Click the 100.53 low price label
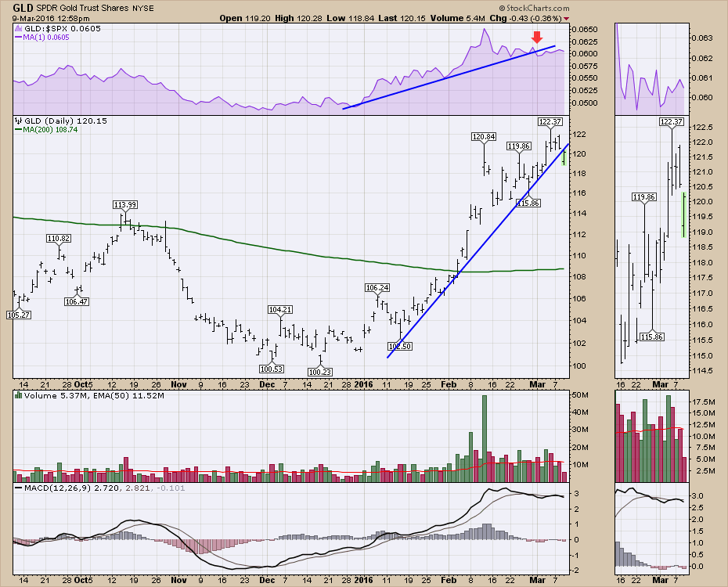 (272, 369)
